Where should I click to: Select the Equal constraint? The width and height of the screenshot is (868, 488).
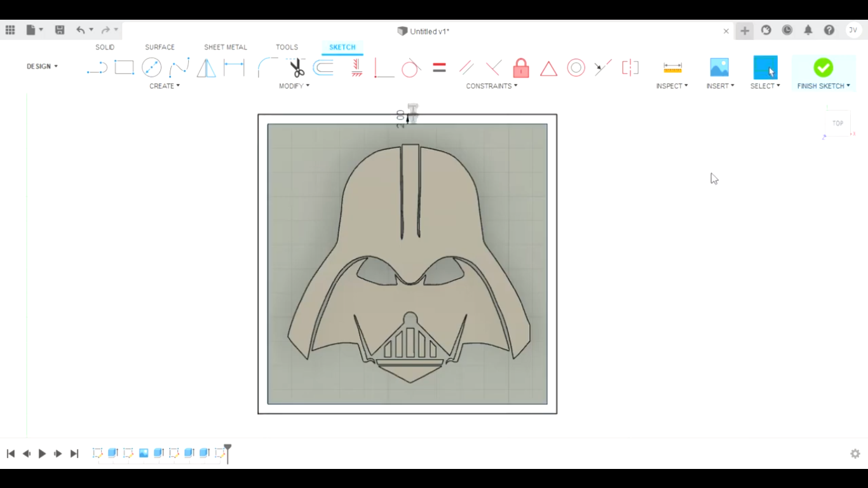point(439,67)
